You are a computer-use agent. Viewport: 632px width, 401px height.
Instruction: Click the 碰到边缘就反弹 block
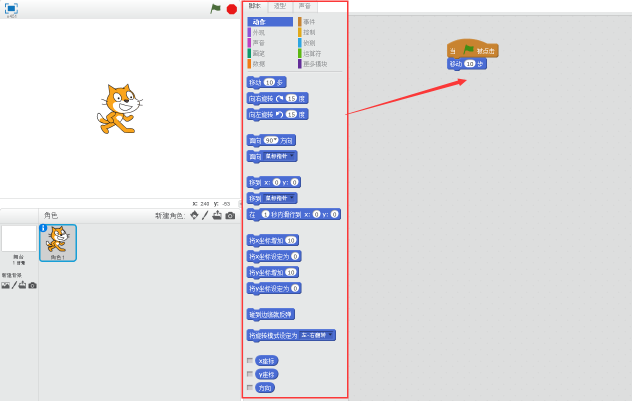coord(271,314)
